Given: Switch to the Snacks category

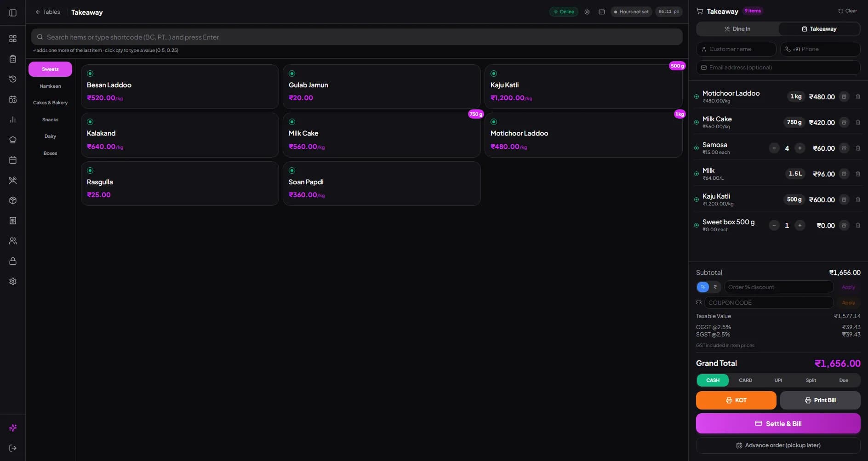Looking at the screenshot, I should (51, 120).
